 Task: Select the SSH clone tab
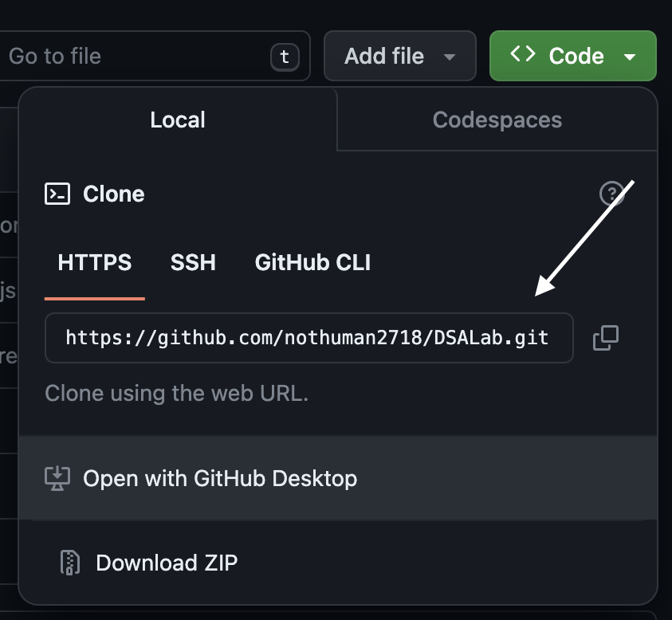(x=193, y=262)
